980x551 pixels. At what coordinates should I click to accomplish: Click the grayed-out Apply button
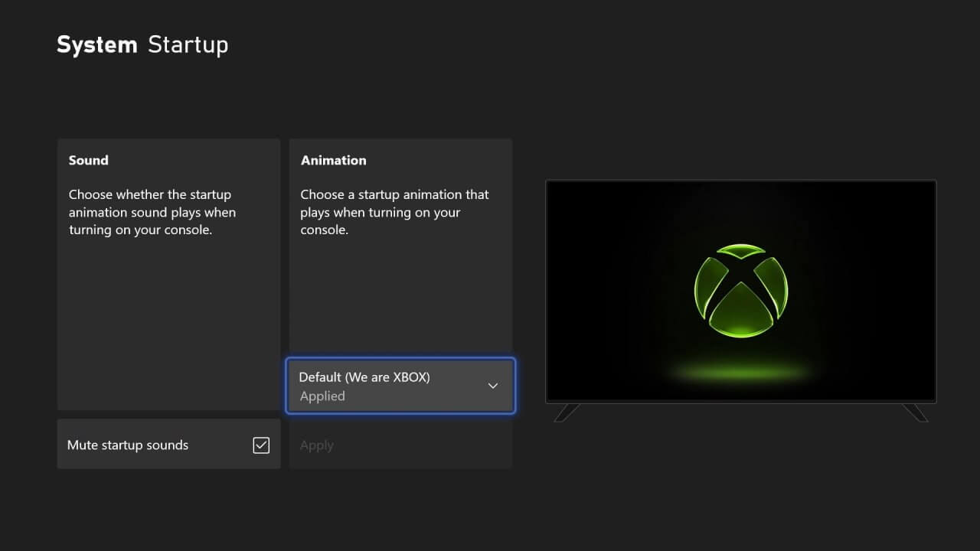click(x=400, y=445)
